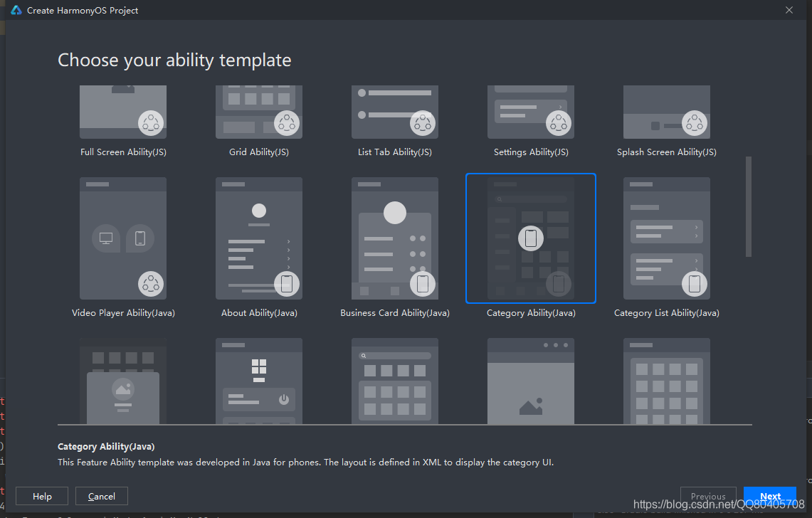
Task: Pick the full grid template in bottom row
Action: (x=667, y=381)
